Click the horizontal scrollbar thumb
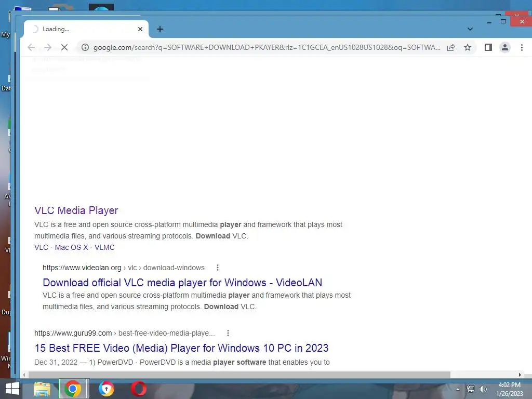The image size is (532, 399). (239, 375)
